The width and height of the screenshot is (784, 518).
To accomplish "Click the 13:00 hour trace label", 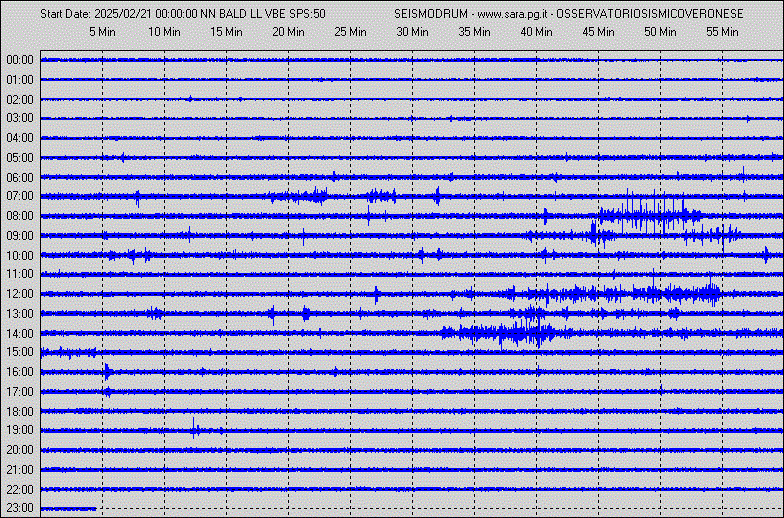I will pyautogui.click(x=20, y=314).
